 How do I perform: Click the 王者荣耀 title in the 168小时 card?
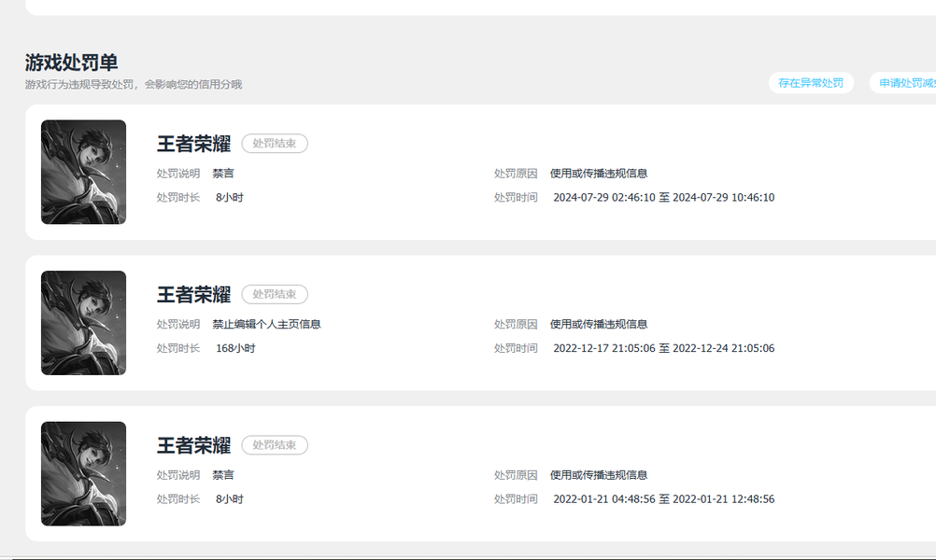coord(194,295)
